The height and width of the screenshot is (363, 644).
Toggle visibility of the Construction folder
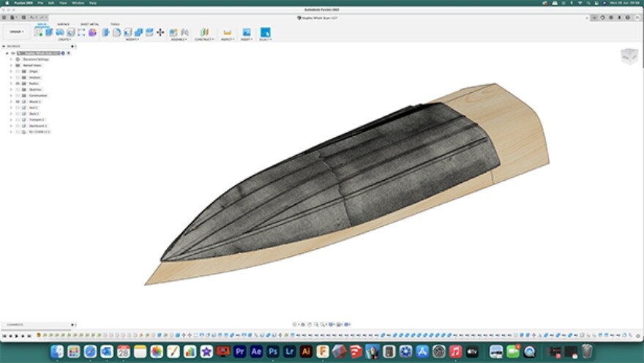coord(18,96)
